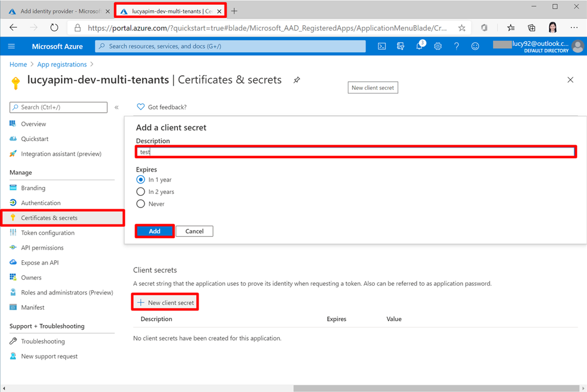The width and height of the screenshot is (587, 392).
Task: Open Certificates & secrets menu item
Action: (x=62, y=218)
